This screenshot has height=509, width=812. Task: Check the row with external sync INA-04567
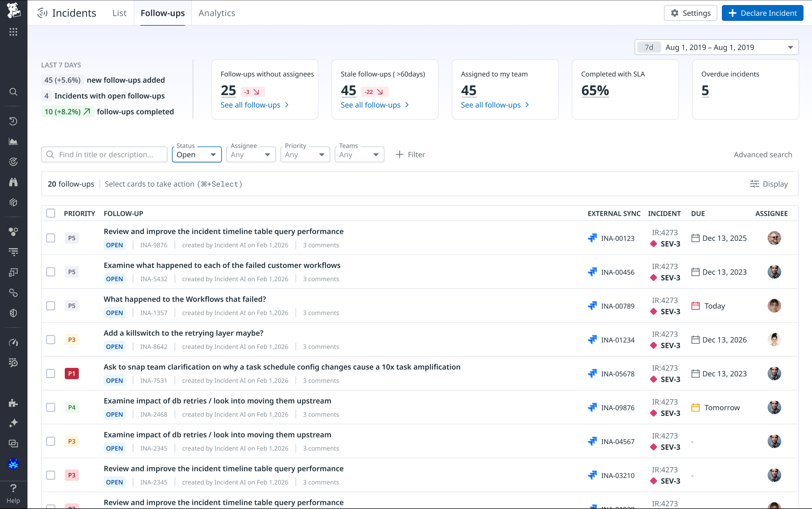(x=50, y=441)
